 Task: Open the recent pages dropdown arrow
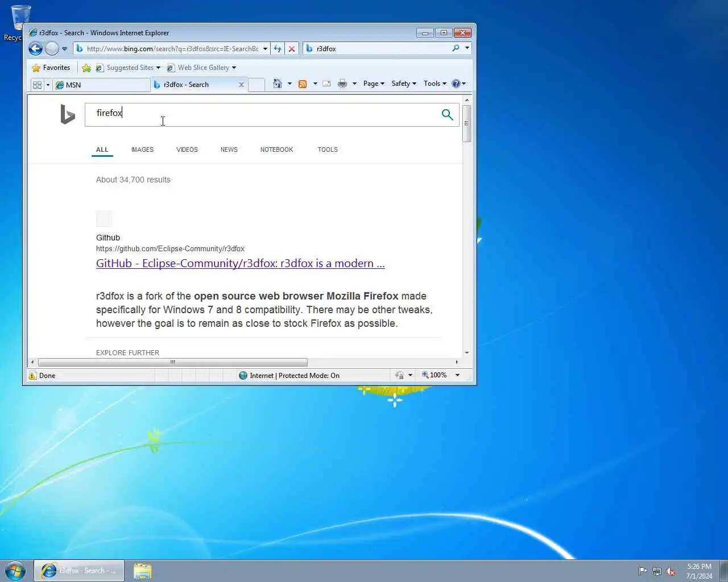64,49
